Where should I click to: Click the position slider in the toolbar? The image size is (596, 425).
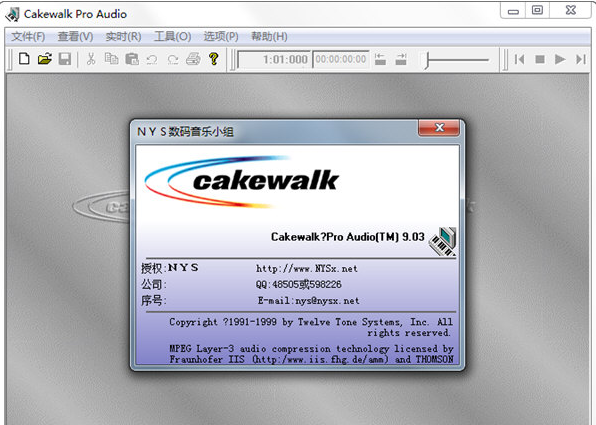coord(456,60)
